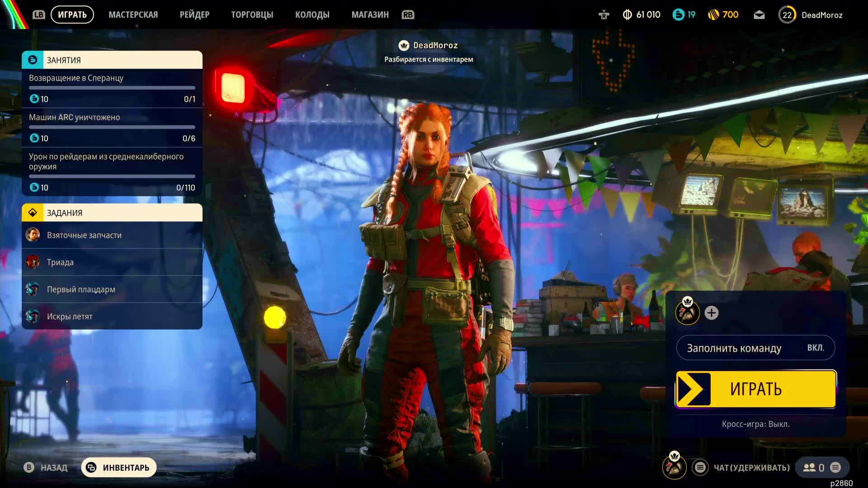Open the mailbox envelope icon
Screen dimensions: 868x488
pyautogui.click(x=759, y=15)
